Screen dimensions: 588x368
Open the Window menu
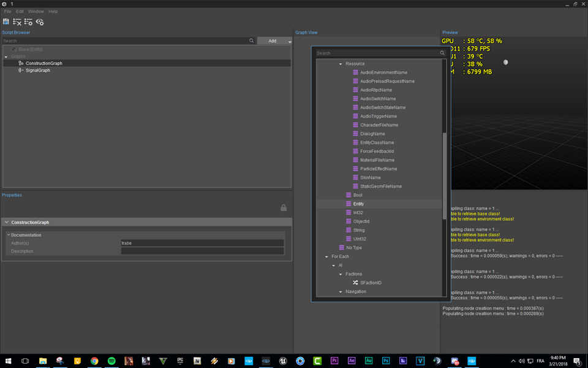coord(36,11)
